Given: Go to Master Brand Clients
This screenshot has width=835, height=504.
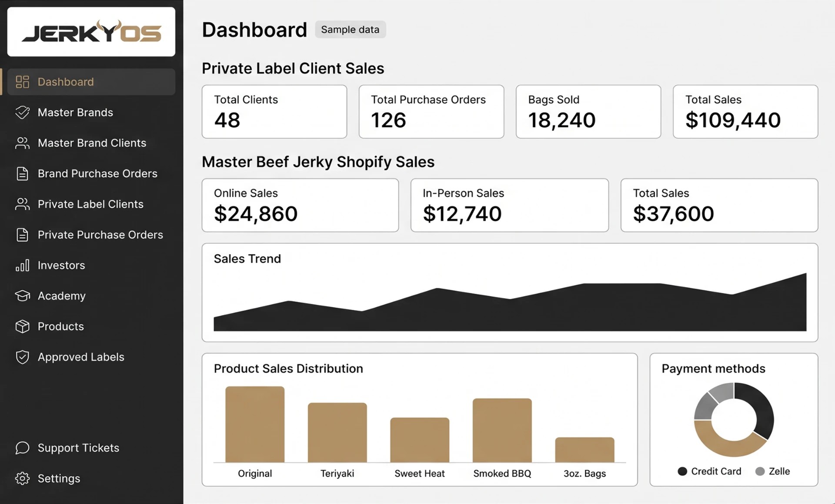Looking at the screenshot, I should pyautogui.click(x=91, y=143).
